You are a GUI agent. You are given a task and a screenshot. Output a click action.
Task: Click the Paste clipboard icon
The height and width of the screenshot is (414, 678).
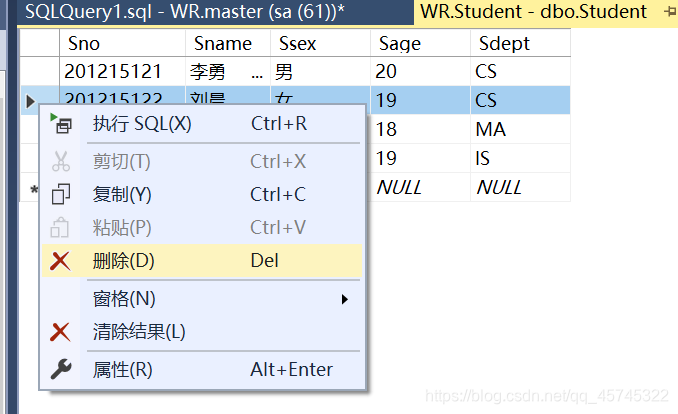[x=60, y=228]
